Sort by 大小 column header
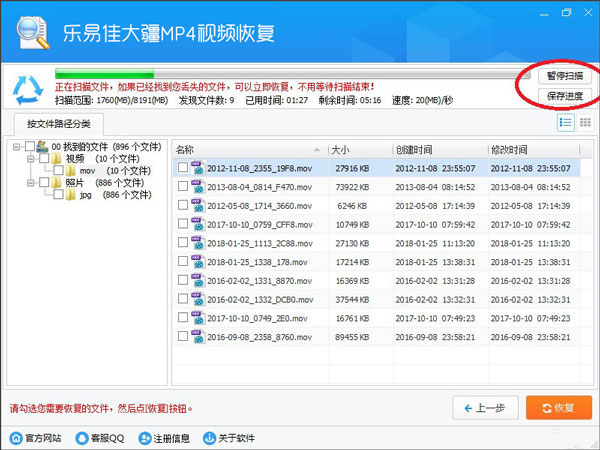Viewport: 600px width, 450px height. (361, 150)
